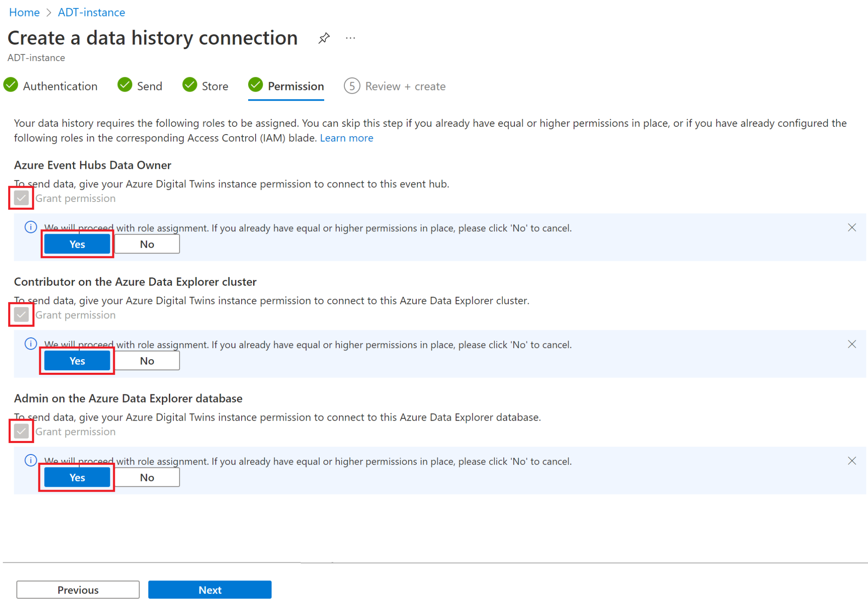Choose No for Data Explorer cluster role assignment
This screenshot has height=604, width=868.
[147, 361]
